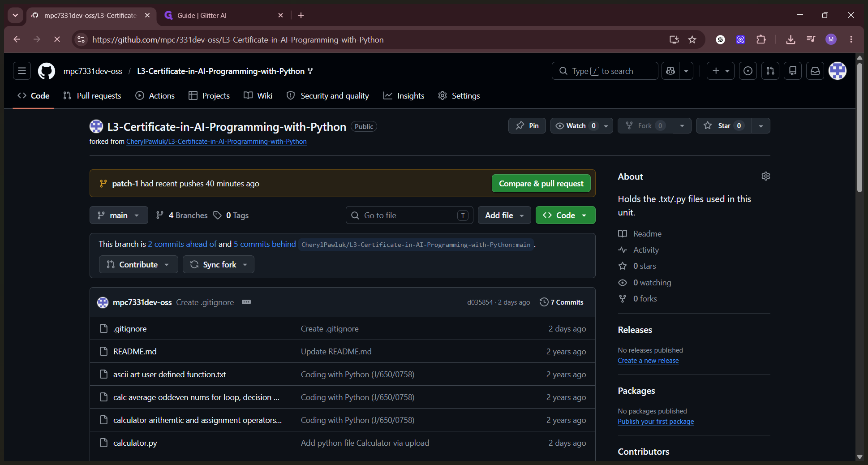
Task: Open the Insights tab
Action: click(x=404, y=96)
